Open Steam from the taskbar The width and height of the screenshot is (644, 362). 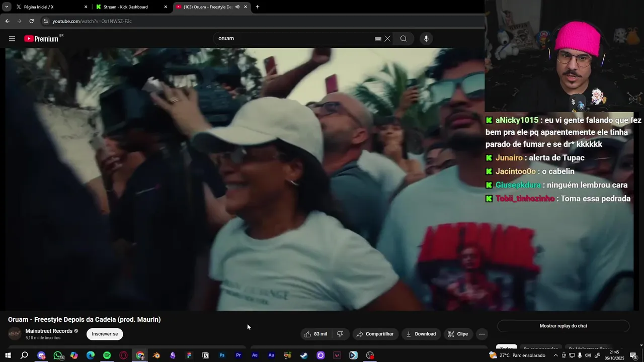(304, 355)
